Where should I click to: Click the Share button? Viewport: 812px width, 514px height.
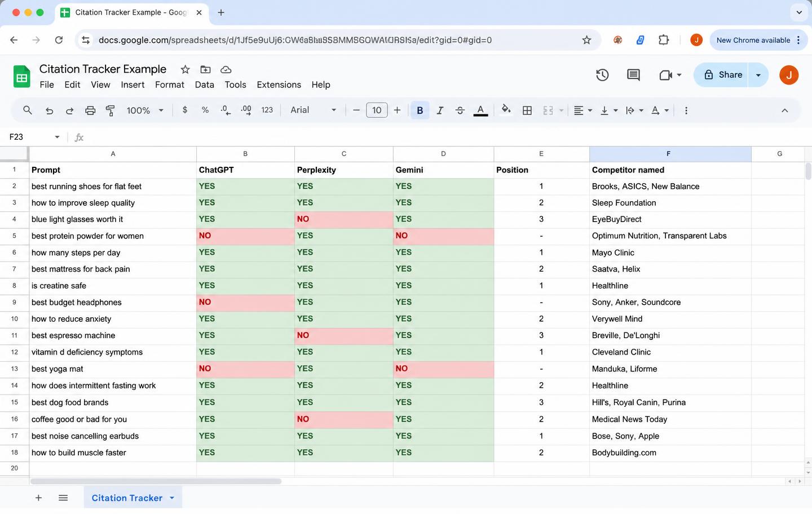click(722, 74)
